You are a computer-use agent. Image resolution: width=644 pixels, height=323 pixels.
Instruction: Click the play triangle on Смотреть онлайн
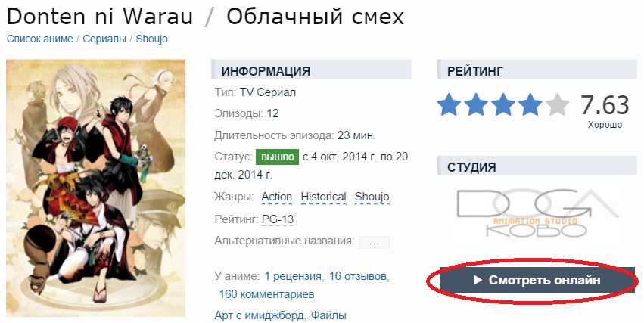[x=478, y=280]
